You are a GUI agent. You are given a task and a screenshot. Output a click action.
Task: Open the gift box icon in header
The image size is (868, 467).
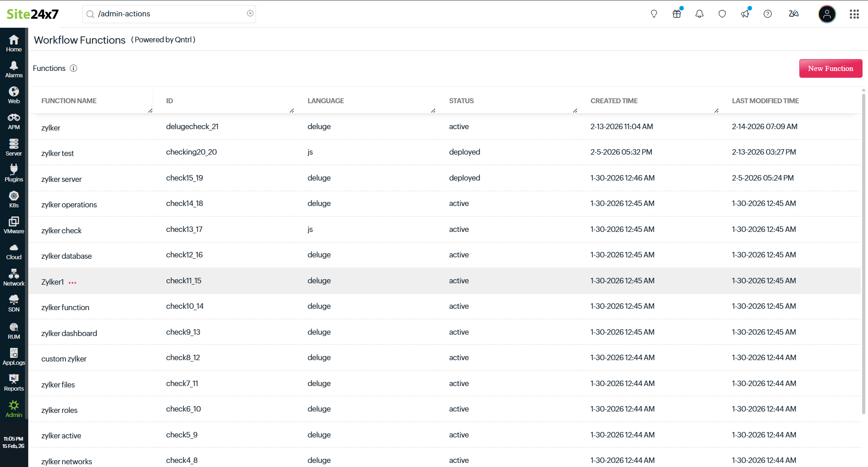[677, 14]
